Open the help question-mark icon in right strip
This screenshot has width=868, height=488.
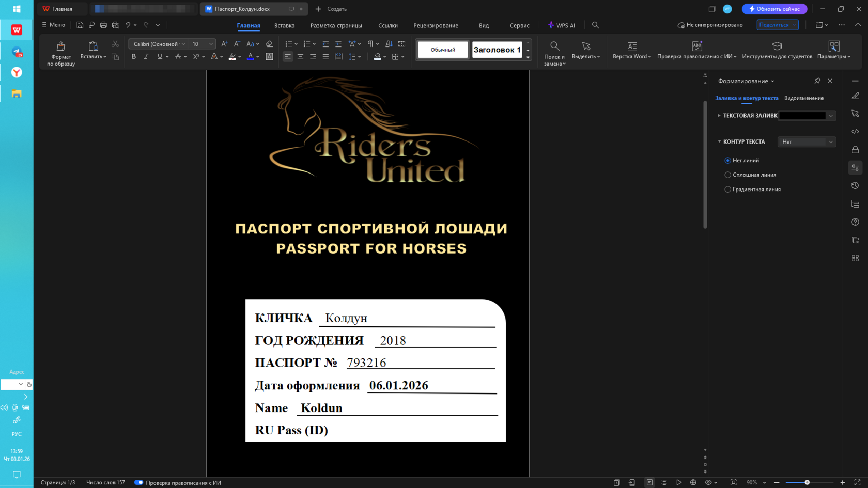[856, 222]
